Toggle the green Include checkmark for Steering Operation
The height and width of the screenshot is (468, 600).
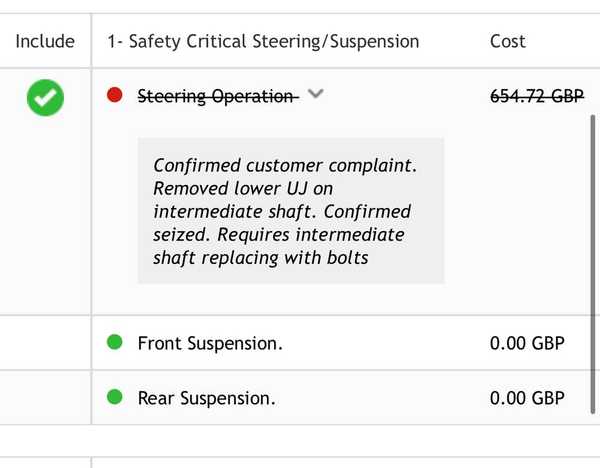point(45,97)
